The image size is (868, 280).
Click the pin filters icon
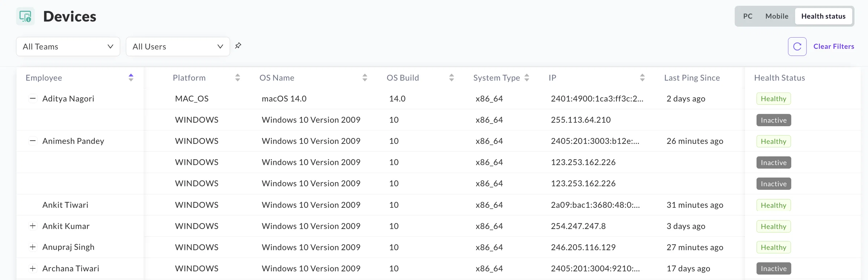coord(238,46)
